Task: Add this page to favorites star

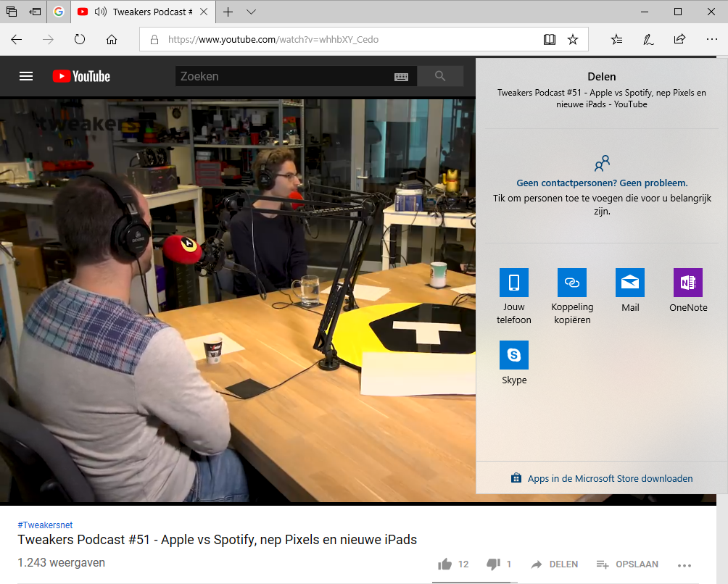Action: pos(572,39)
